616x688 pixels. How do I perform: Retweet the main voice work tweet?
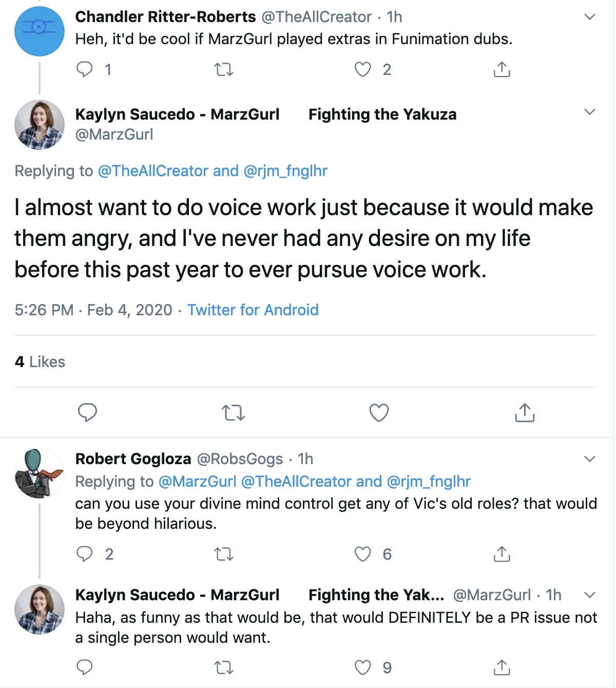tap(233, 412)
